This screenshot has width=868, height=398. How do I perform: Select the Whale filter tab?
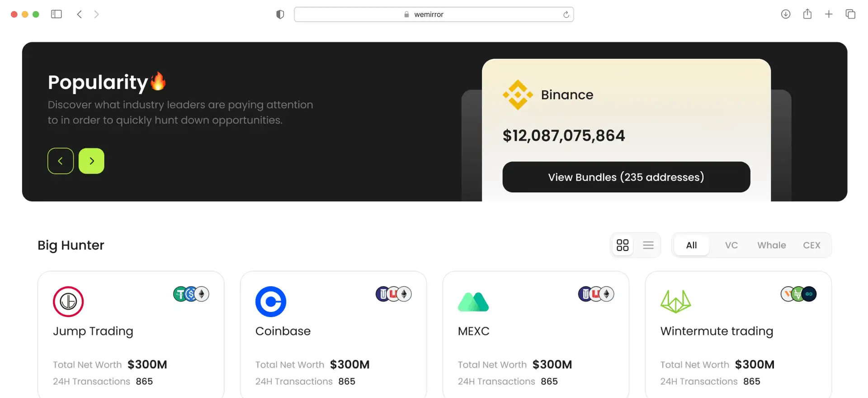(x=771, y=245)
